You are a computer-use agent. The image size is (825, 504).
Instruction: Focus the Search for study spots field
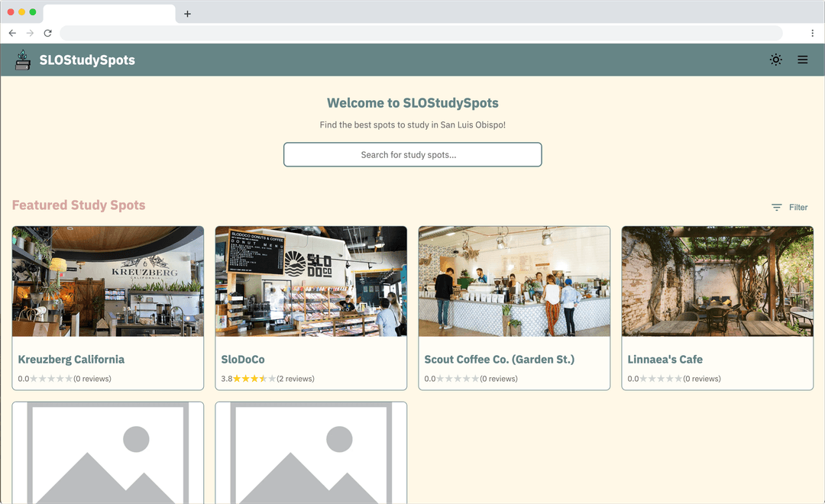[412, 154]
